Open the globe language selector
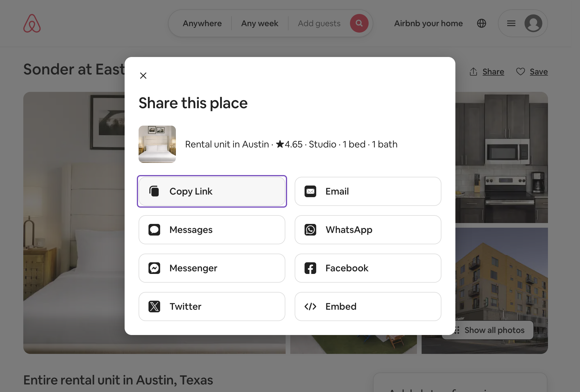 (482, 23)
